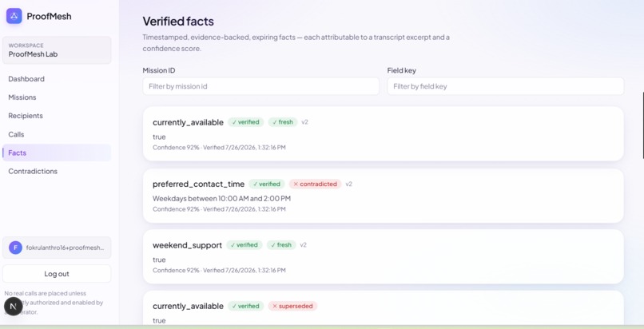Open the ProofMesh Lab workspace selector
Screen dimensions: 644x329
[57, 50]
